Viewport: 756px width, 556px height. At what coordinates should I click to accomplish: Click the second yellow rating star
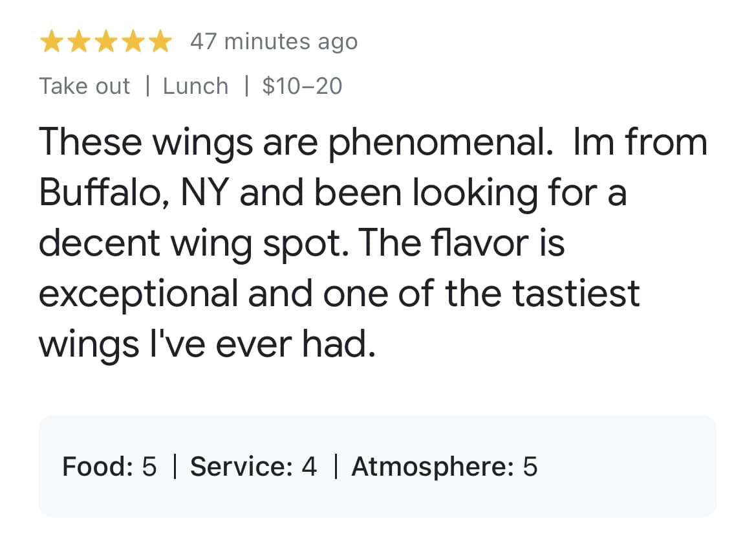(x=79, y=41)
